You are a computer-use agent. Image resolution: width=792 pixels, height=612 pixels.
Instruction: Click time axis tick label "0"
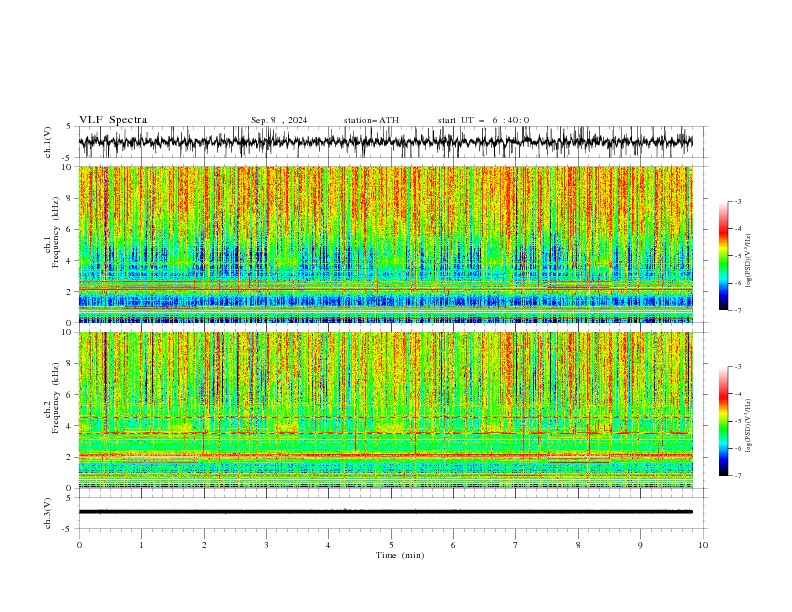79,545
